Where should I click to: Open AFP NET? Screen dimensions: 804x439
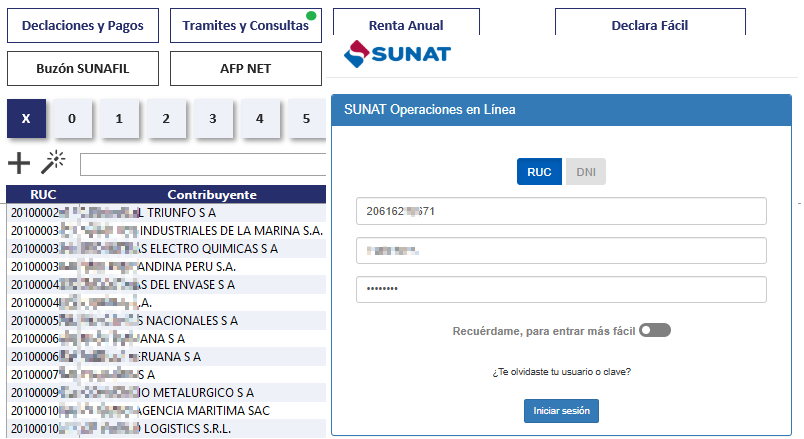coord(246,68)
